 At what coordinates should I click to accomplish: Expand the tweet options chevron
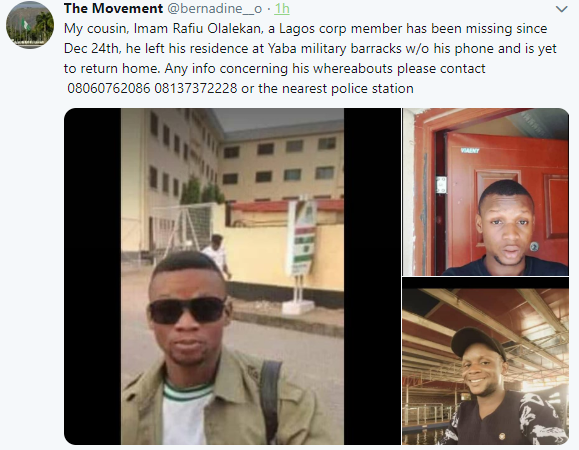click(x=561, y=9)
